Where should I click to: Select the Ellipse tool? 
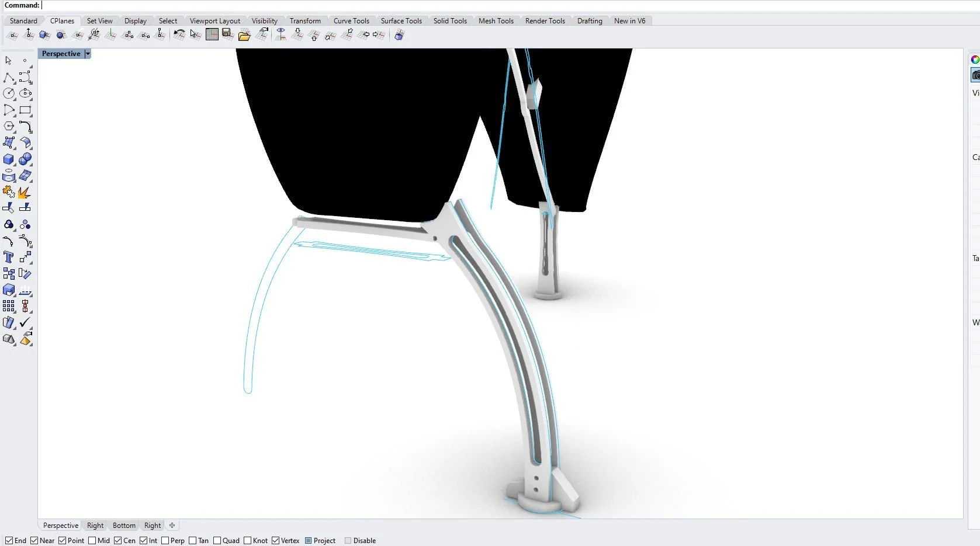point(25,93)
